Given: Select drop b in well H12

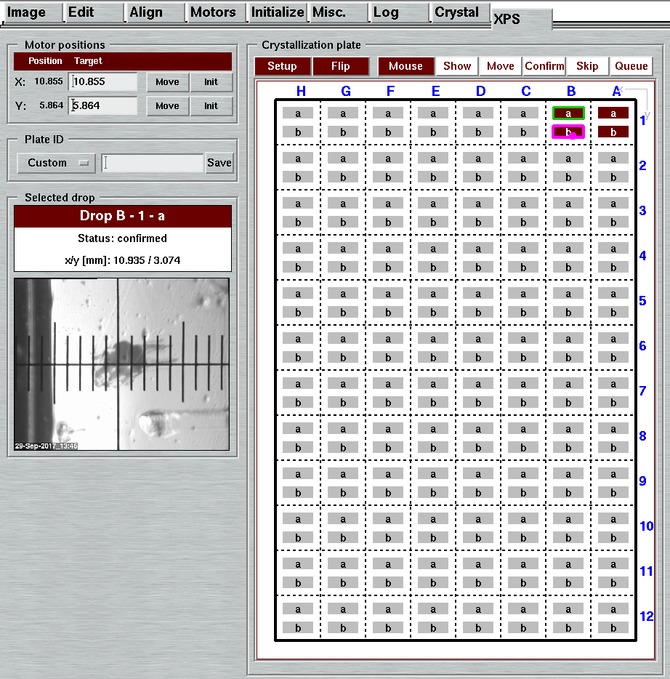Looking at the screenshot, I should 297,627.
